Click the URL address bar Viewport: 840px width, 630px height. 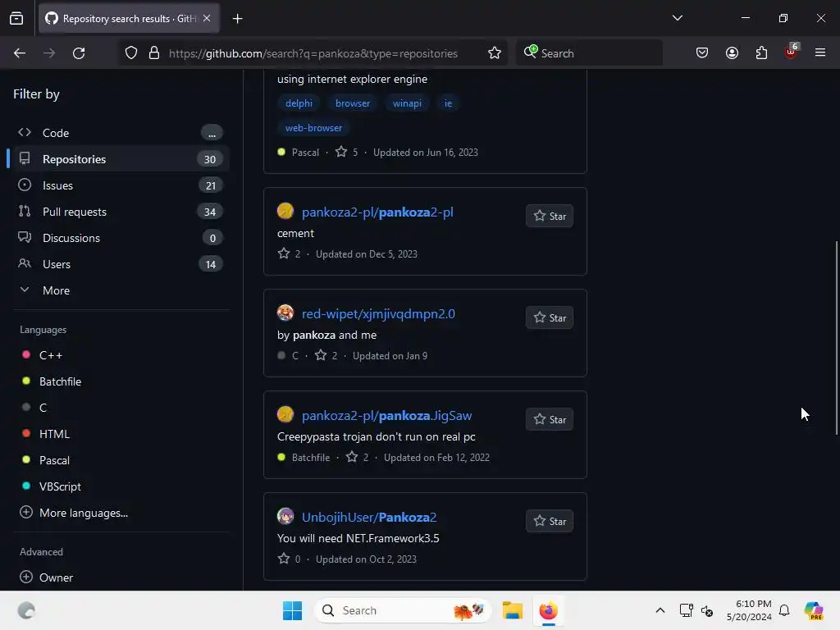tap(313, 53)
